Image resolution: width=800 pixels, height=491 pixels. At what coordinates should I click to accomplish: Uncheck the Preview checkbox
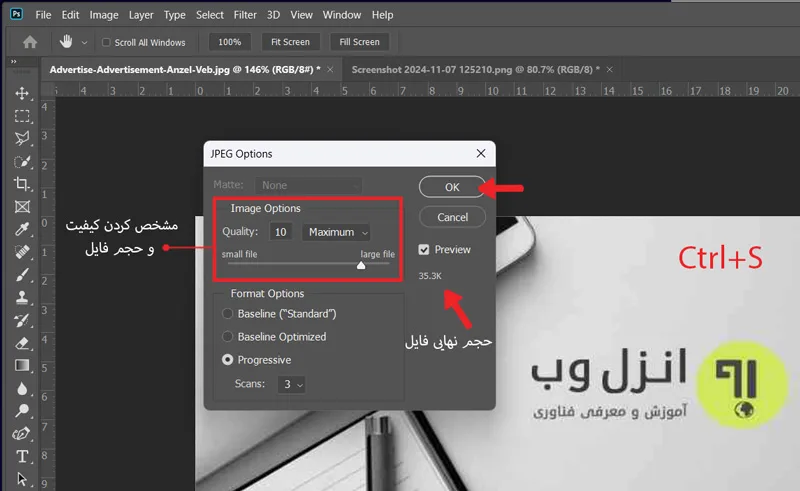pos(423,250)
